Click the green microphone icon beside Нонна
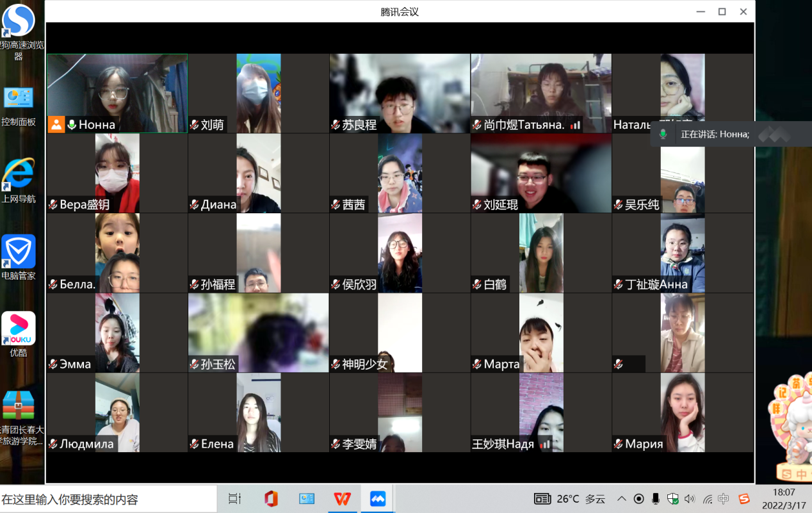Viewport: 812px width, 513px height. 72,125
